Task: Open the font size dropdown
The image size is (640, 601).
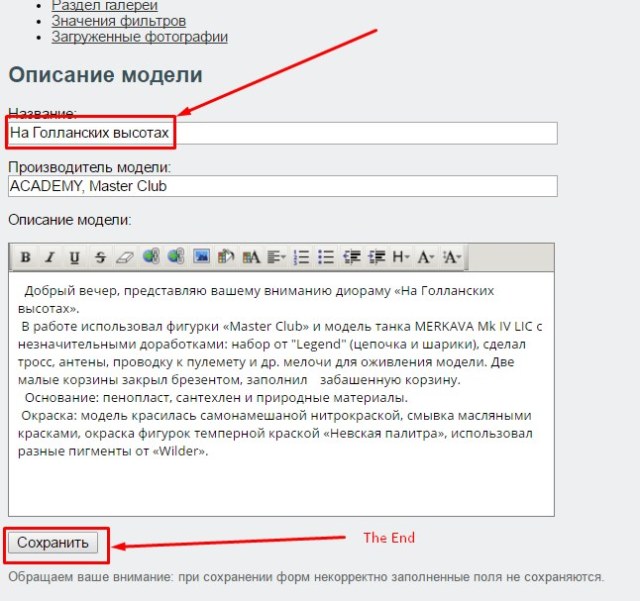Action: pyautogui.click(x=452, y=257)
